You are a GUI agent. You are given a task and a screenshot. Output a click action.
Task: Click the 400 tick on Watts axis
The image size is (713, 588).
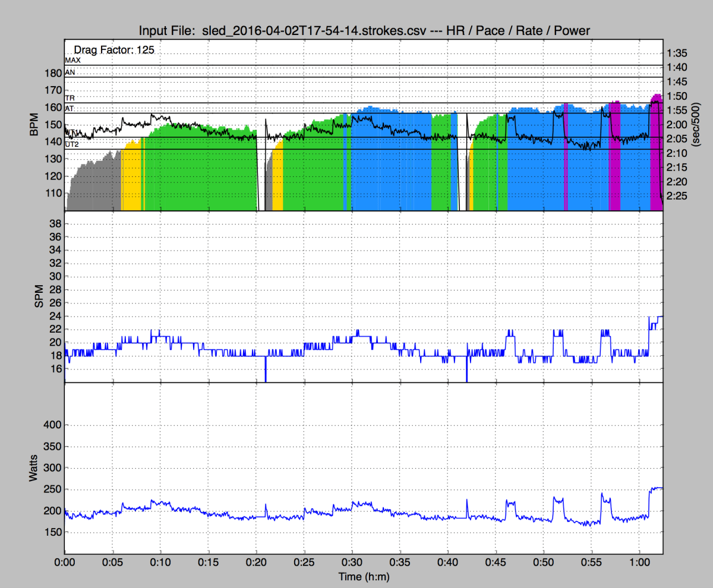[x=53, y=425]
